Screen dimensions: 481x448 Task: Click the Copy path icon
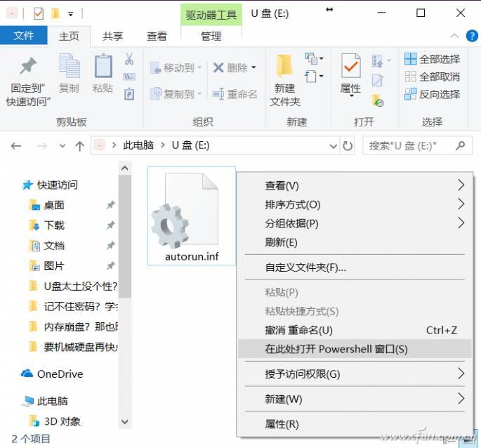pyautogui.click(x=129, y=77)
